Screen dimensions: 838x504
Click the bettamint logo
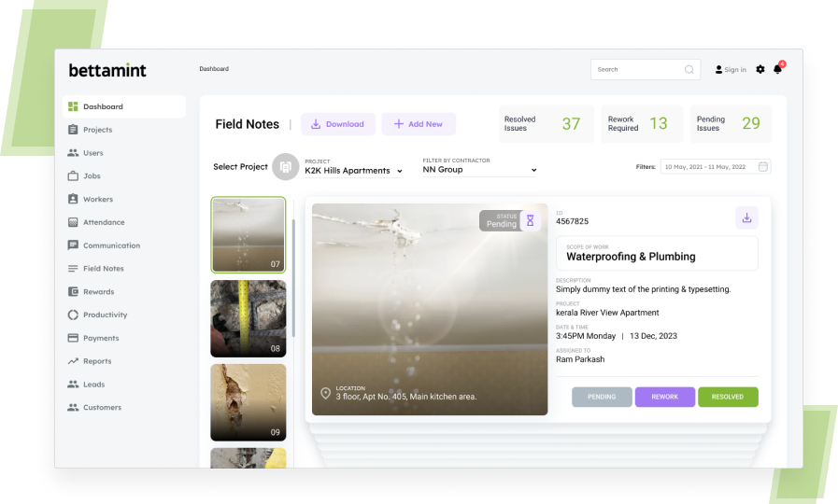(x=107, y=71)
